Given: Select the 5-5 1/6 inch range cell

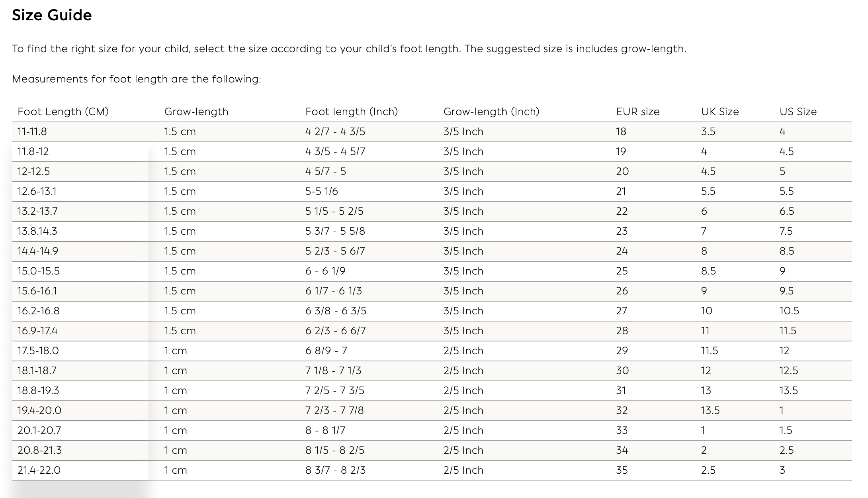Looking at the screenshot, I should (321, 191).
